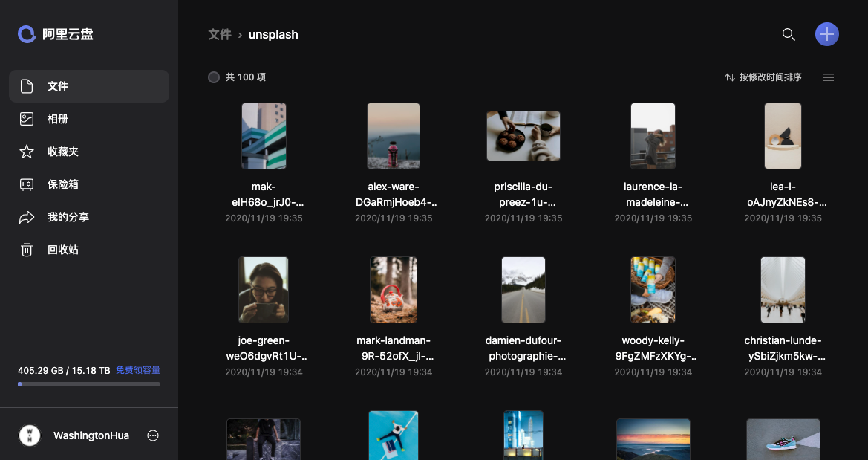Click the blue plus upload button
The width and height of the screenshot is (868, 460).
coord(827,34)
